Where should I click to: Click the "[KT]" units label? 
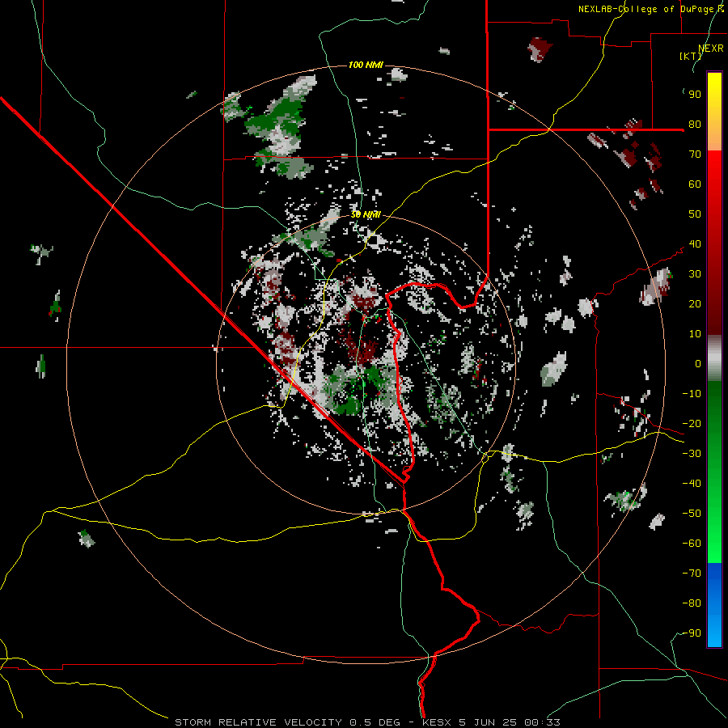691,56
